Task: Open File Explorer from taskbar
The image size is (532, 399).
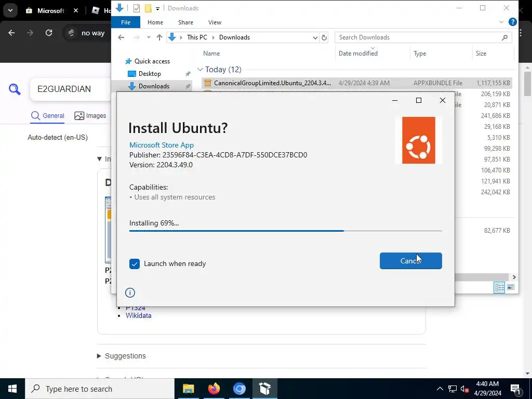Action: [x=188, y=389]
